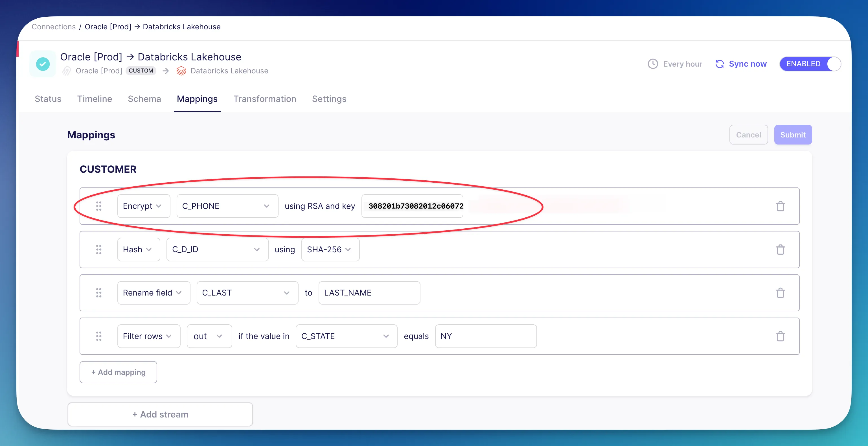Remove the Rename field mapping
The image size is (868, 446).
pos(781,293)
